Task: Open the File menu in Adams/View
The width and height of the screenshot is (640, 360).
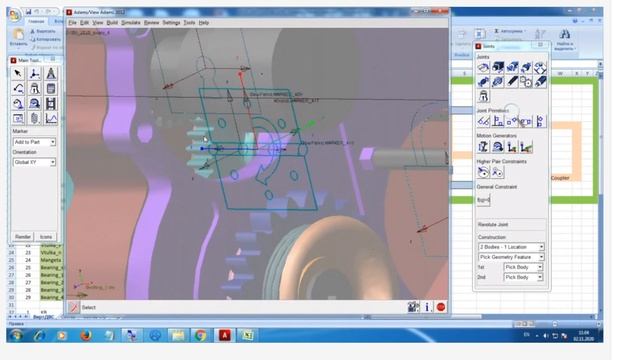Action: [x=72, y=23]
